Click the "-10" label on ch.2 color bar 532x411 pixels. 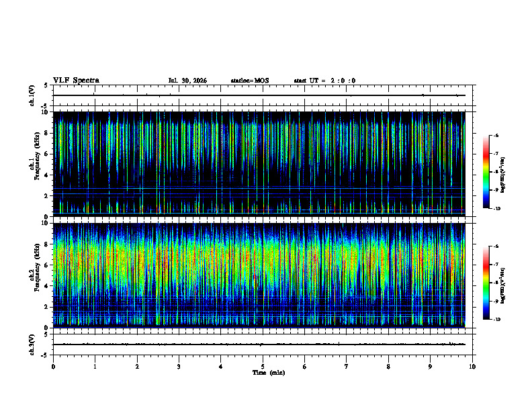[496, 319]
